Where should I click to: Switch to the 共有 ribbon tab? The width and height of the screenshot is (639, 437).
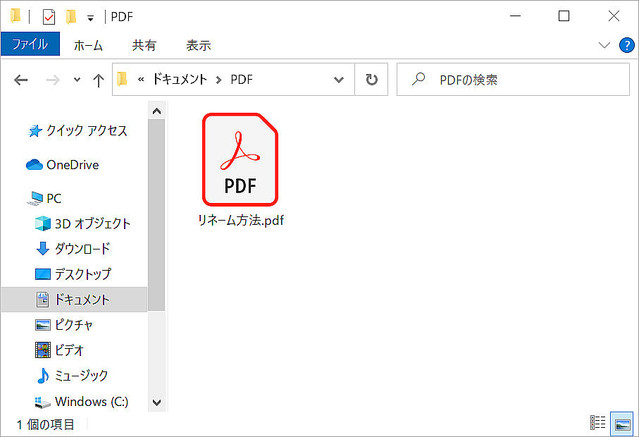click(x=144, y=45)
